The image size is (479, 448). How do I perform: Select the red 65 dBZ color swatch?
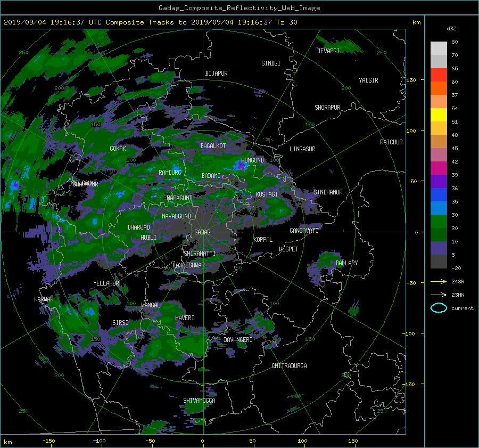[439, 75]
